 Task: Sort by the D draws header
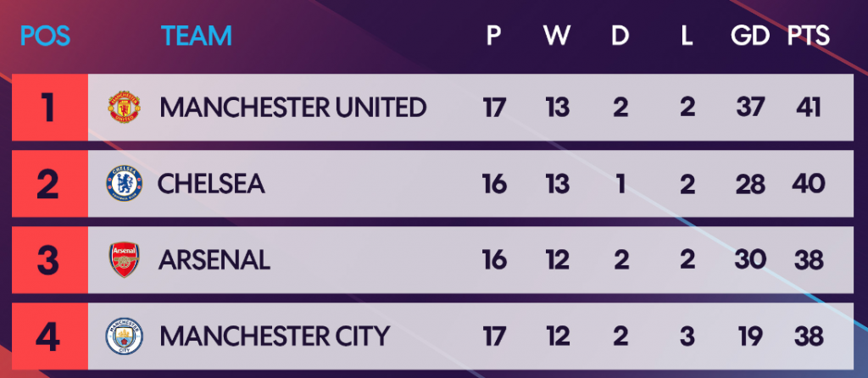[x=621, y=36]
